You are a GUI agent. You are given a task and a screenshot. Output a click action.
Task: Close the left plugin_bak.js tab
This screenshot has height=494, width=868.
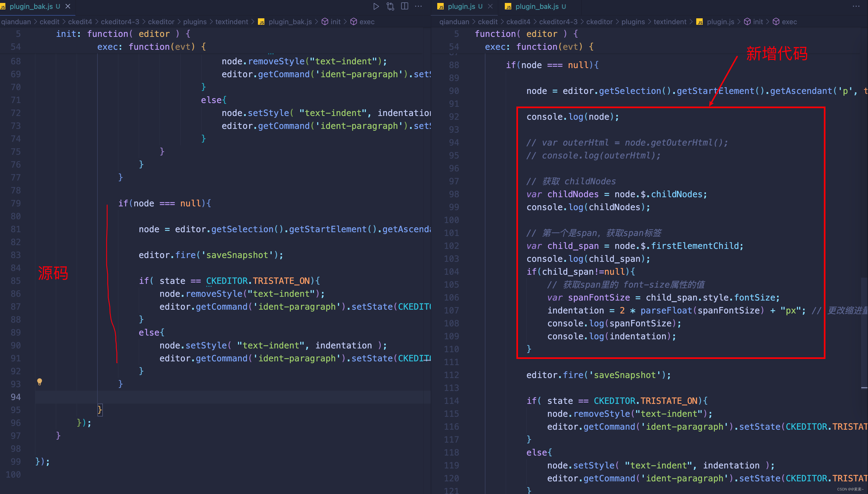tap(68, 6)
